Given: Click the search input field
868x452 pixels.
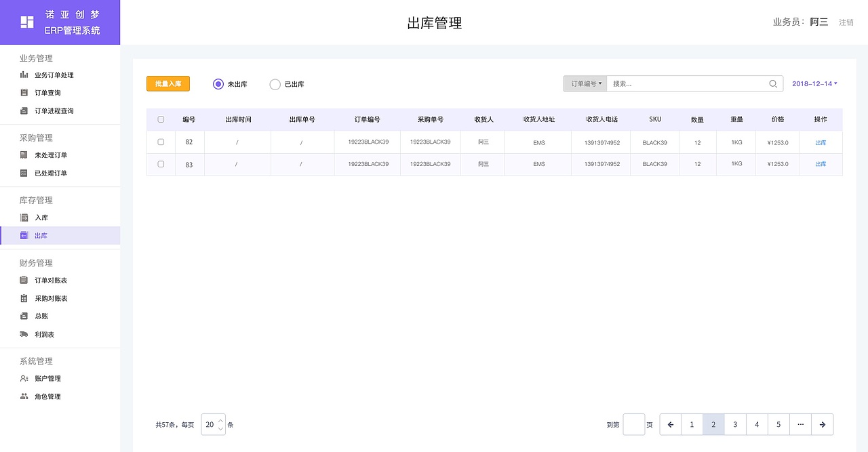Looking at the screenshot, I should (x=678, y=83).
